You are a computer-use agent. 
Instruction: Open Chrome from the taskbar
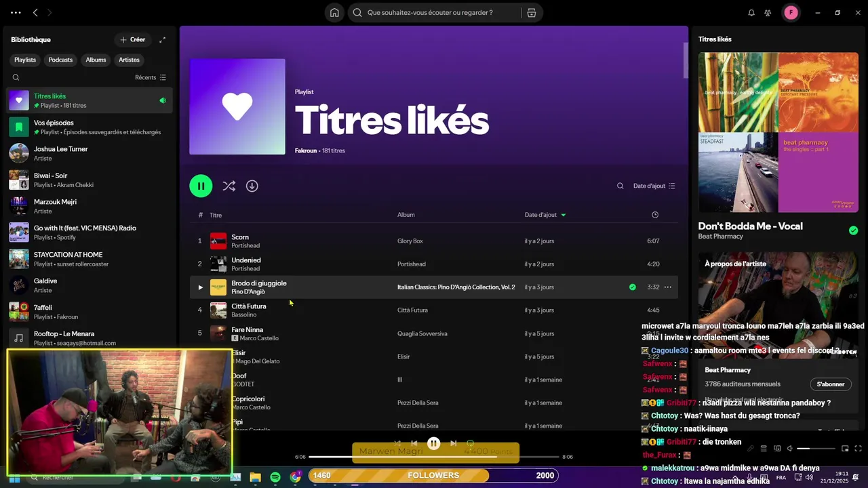(295, 477)
